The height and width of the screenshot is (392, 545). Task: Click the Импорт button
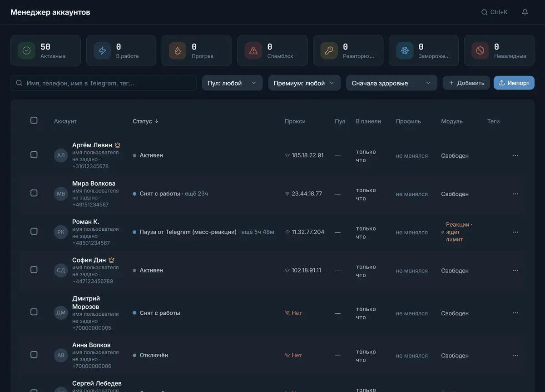point(514,83)
